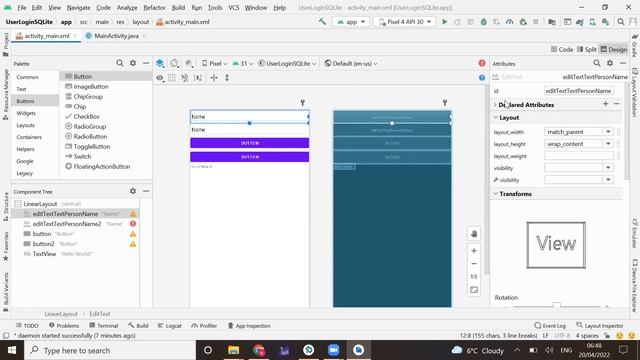This screenshot has width=640, height=360.
Task: Open the Pixel 4 API 30 device dropdown
Action: coord(405,22)
